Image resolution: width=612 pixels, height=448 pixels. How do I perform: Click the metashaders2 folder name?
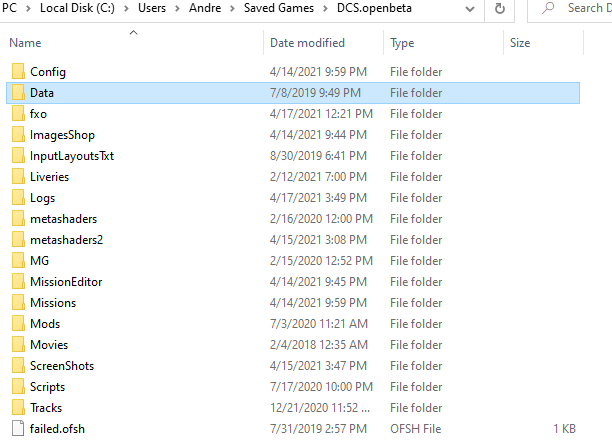click(66, 240)
